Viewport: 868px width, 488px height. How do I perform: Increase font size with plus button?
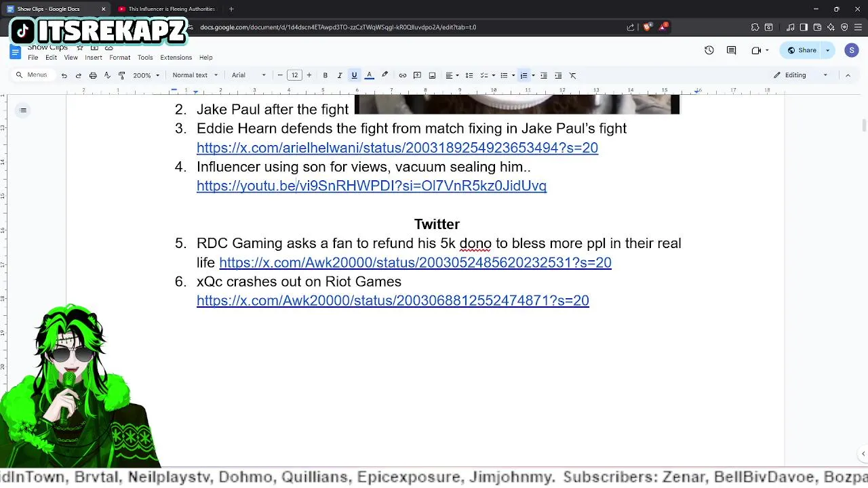(x=309, y=75)
